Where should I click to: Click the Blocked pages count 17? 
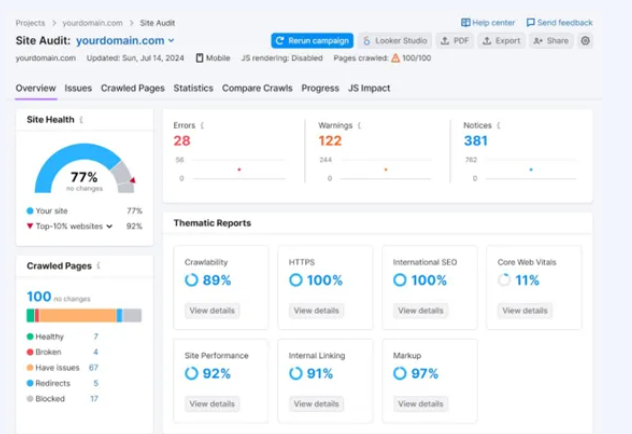[94, 399]
